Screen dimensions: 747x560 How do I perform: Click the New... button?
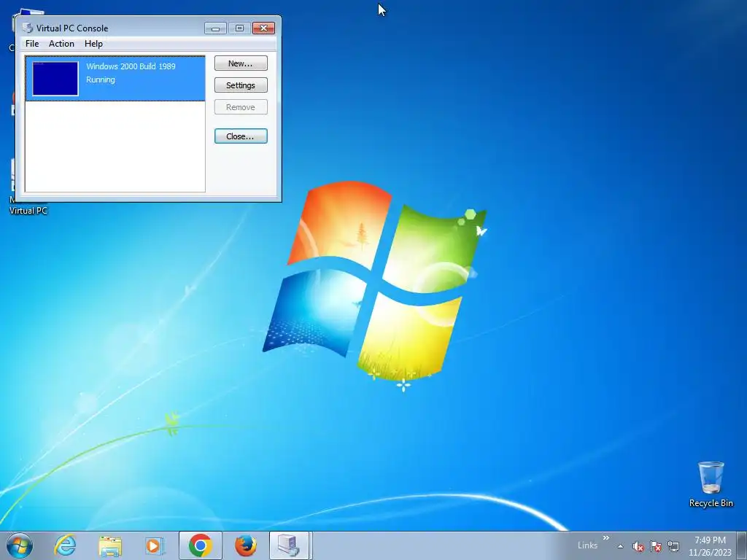241,63
